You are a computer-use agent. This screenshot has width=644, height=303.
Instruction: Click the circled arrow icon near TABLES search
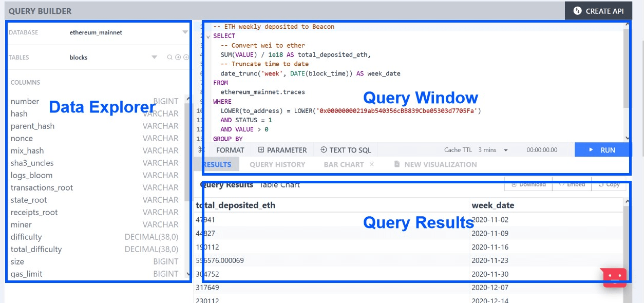point(178,57)
